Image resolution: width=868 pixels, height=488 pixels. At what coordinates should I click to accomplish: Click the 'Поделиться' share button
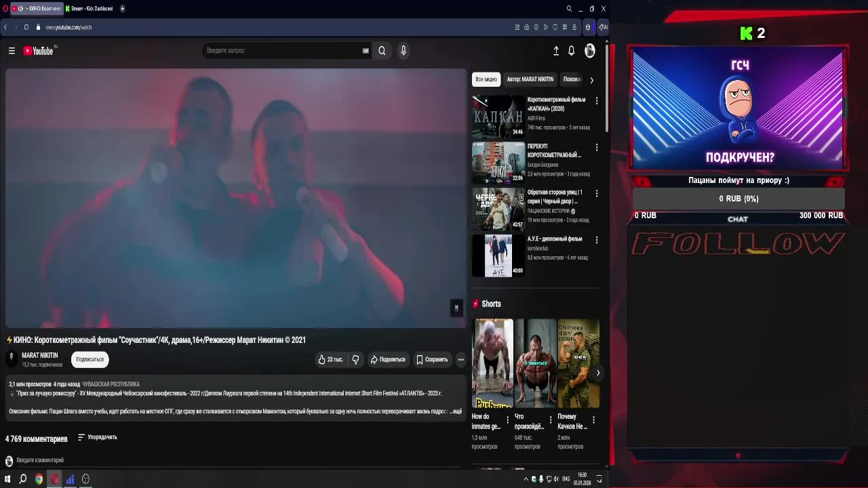pyautogui.click(x=387, y=360)
